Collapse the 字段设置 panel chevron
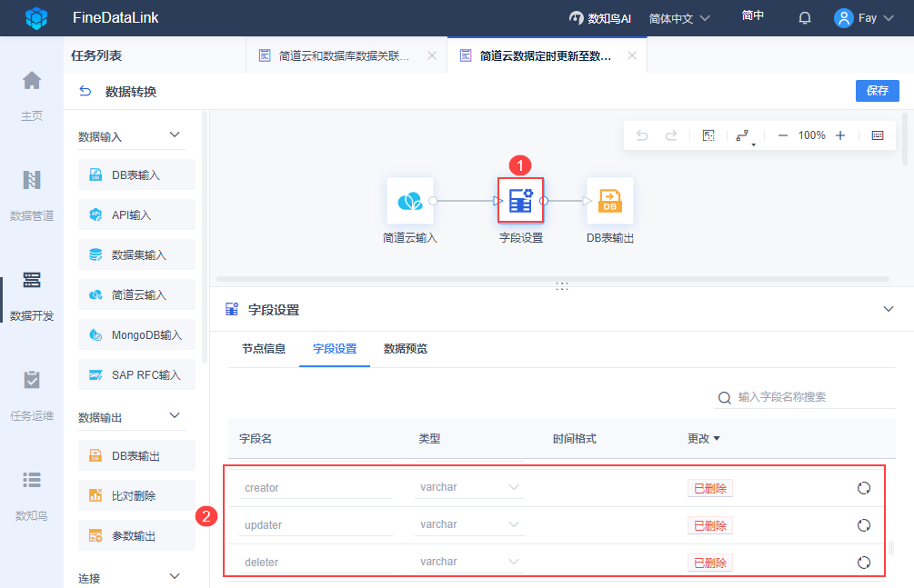This screenshot has width=914, height=588. (x=888, y=309)
